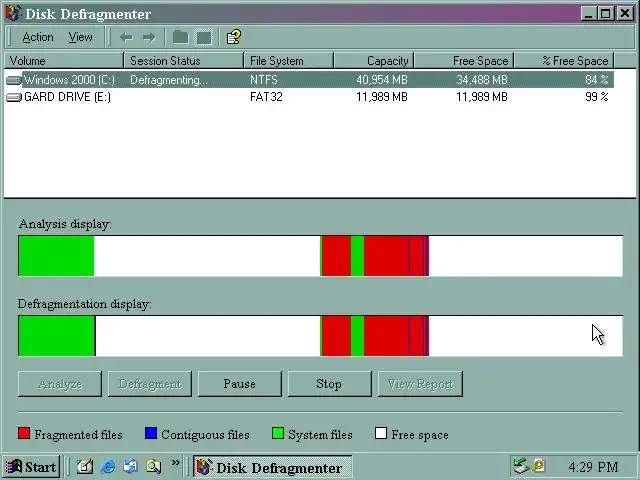This screenshot has width=640, height=480.
Task: Click the Defragmentation display bar
Action: point(320,336)
